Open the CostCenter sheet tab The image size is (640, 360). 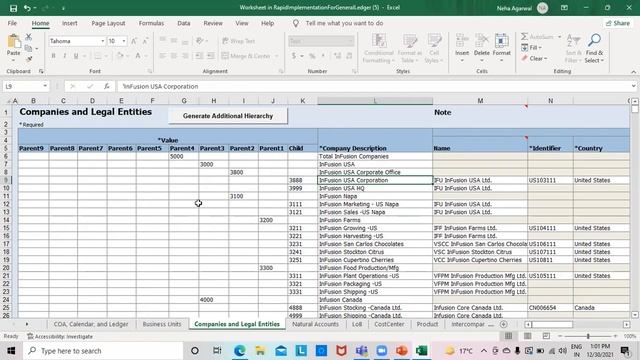(x=389, y=324)
